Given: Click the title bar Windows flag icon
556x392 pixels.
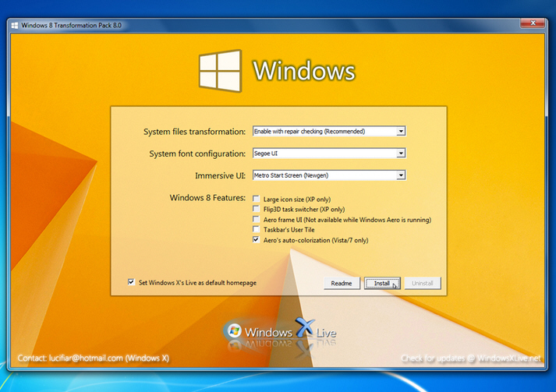Looking at the screenshot, I should click(15, 26).
